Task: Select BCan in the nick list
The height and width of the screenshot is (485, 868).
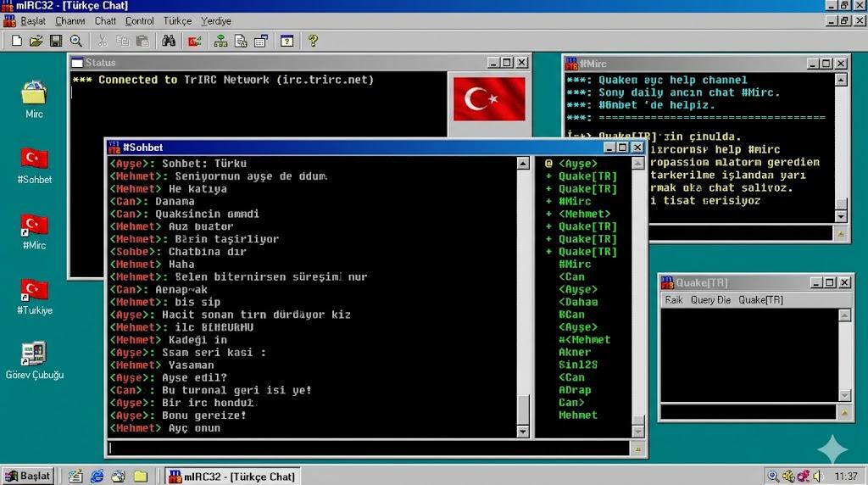Action: pos(571,315)
